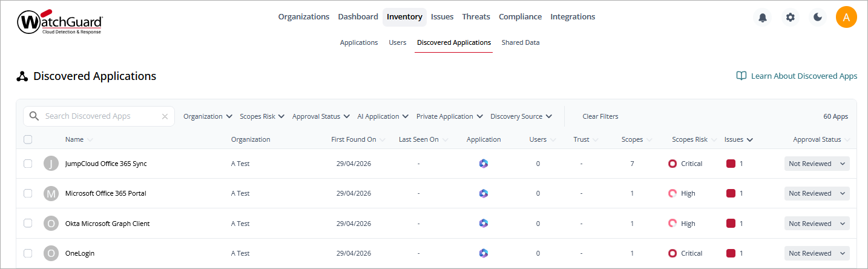The width and height of the screenshot is (868, 269).
Task: Click the red issues swatch for OneLogin
Action: [731, 253]
